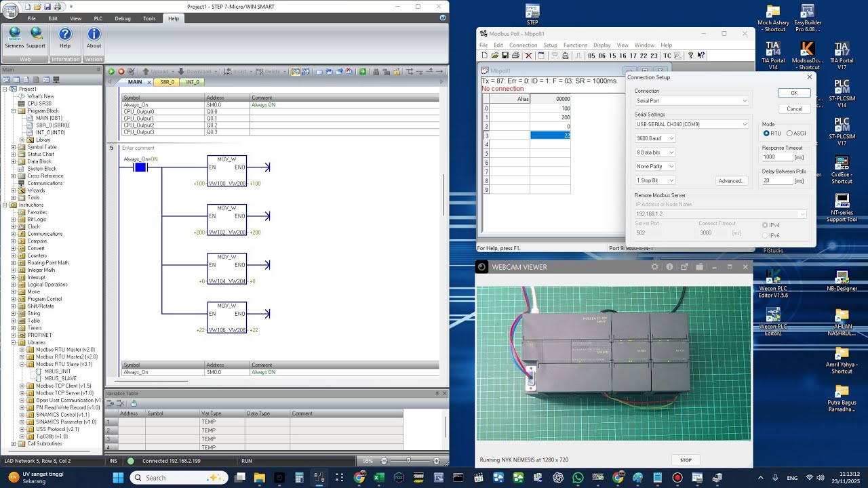Open NB-Designer desktop icon
Viewport: 868px width, 488px height.
pos(842,281)
